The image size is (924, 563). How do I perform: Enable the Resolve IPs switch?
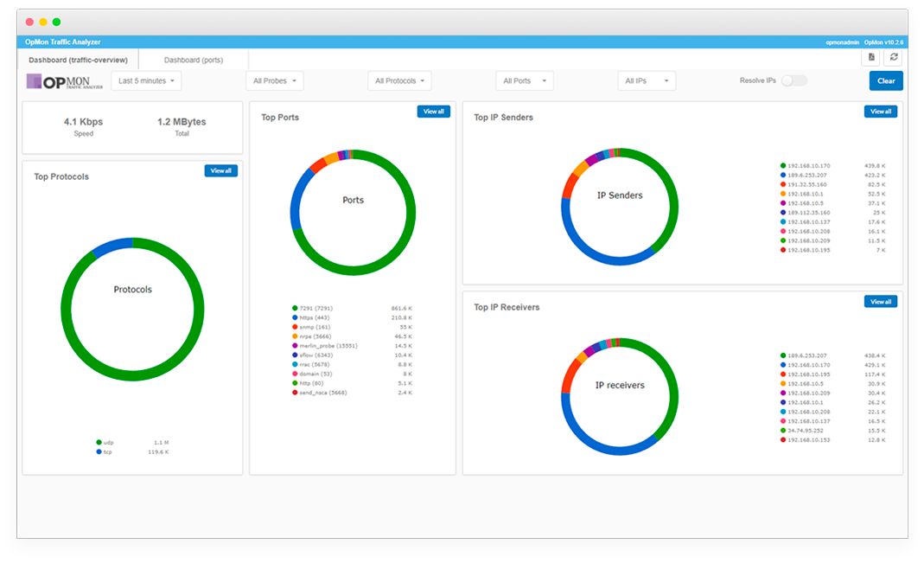click(x=793, y=80)
